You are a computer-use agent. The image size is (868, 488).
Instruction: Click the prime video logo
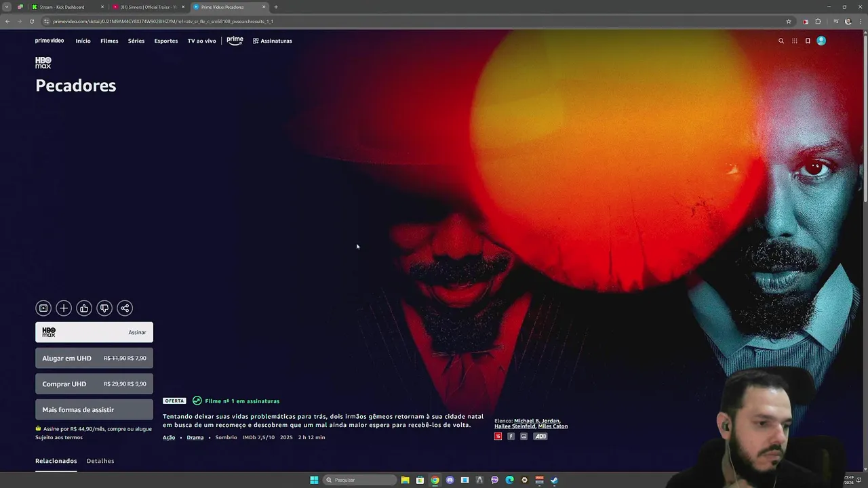(x=50, y=41)
